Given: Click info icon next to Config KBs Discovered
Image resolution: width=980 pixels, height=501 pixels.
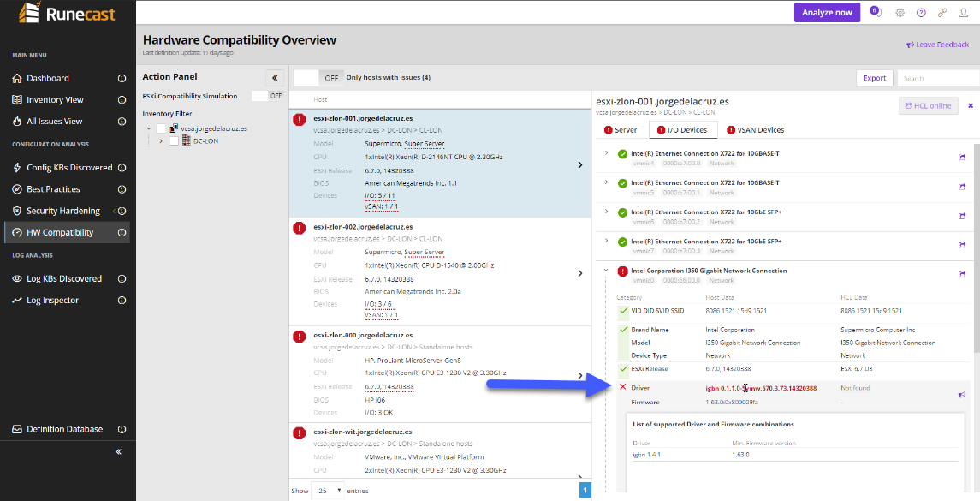Looking at the screenshot, I should 122,168.
